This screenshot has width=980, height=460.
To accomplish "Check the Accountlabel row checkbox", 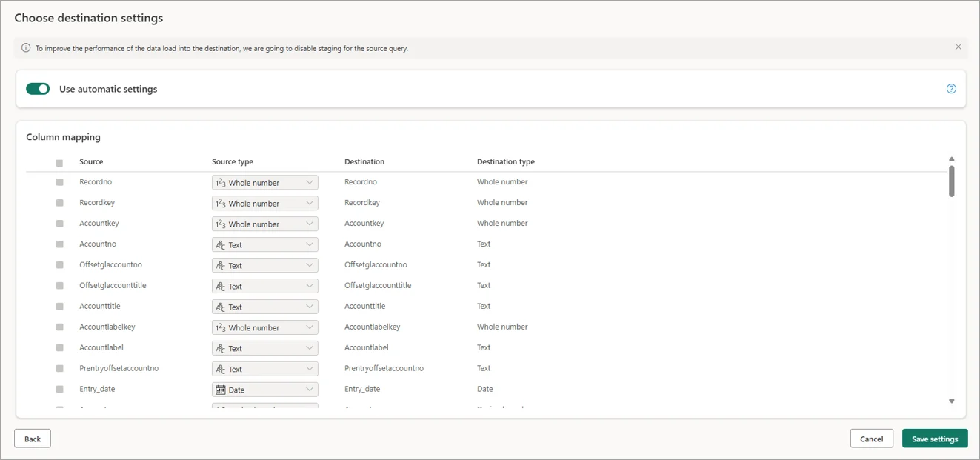I will pos(59,348).
